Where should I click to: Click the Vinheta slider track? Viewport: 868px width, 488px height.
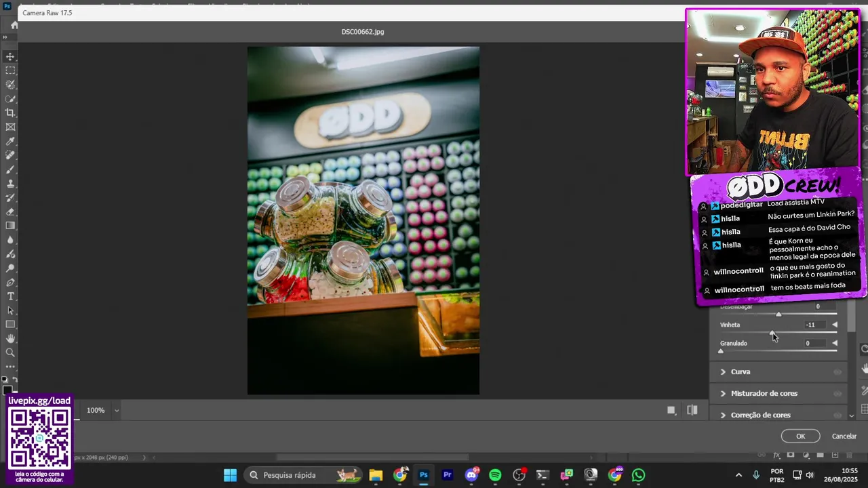point(778,333)
